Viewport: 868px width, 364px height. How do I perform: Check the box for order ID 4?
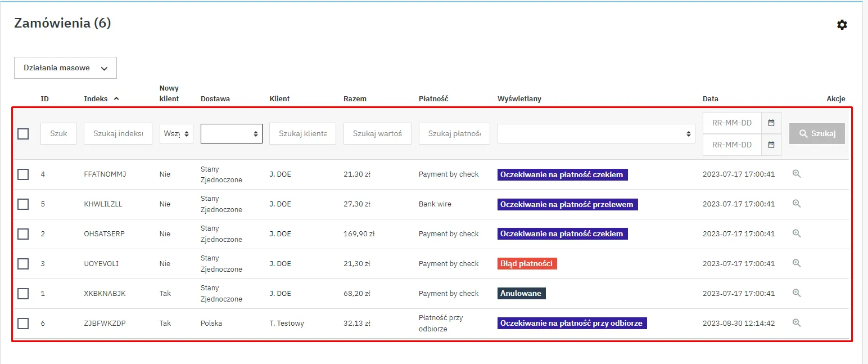[23, 174]
